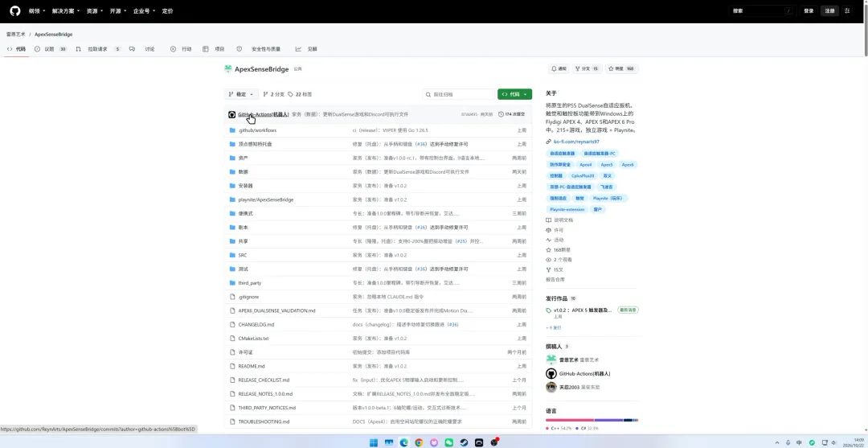Switch to the 讨论 tab
The height and width of the screenshot is (448, 868).
point(142,49)
